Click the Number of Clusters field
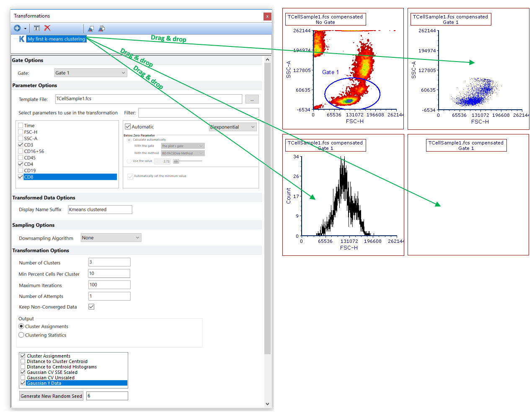Viewport: 532px width, 412px height. pyautogui.click(x=109, y=262)
